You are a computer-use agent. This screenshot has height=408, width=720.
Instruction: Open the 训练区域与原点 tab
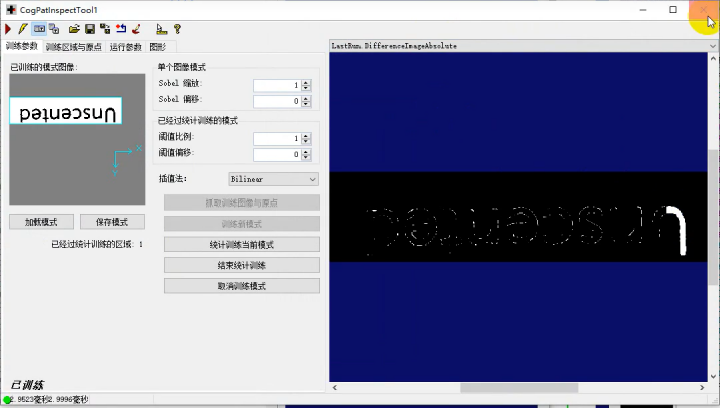coord(74,47)
